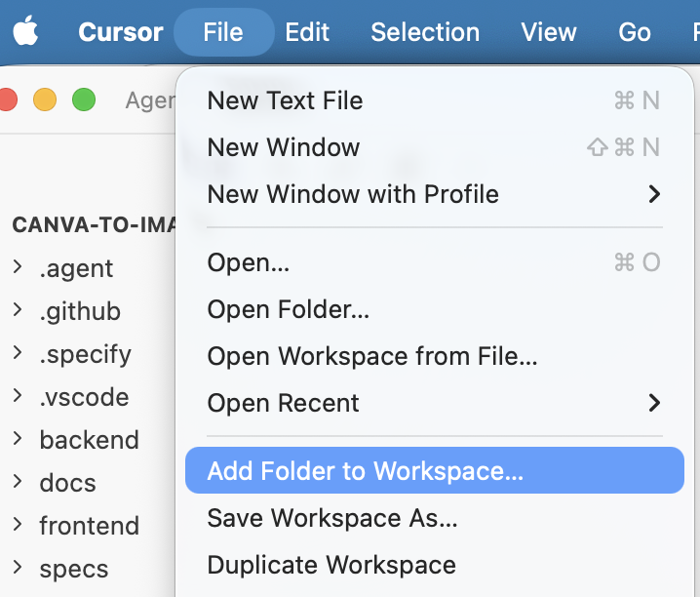Choose Save Workspace As...

[435, 518]
